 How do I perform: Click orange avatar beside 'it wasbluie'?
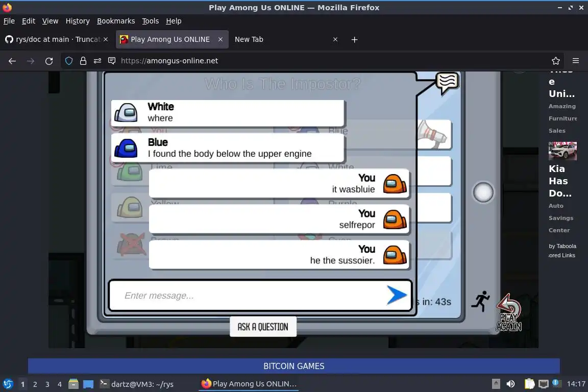pos(395,184)
